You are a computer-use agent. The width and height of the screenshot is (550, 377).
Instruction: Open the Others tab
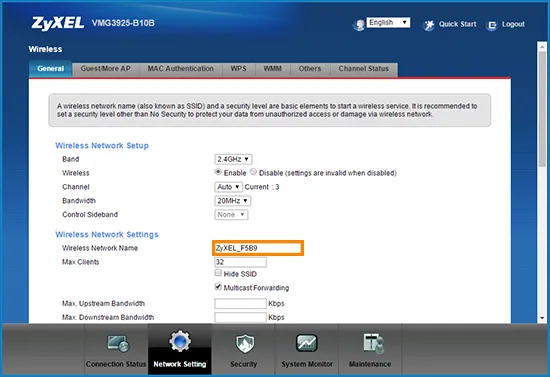(x=310, y=69)
